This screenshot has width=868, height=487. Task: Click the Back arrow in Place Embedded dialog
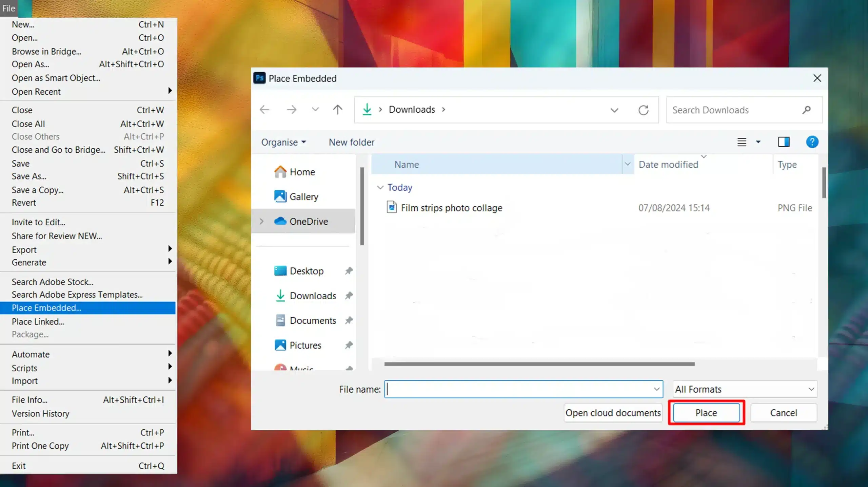pyautogui.click(x=264, y=110)
